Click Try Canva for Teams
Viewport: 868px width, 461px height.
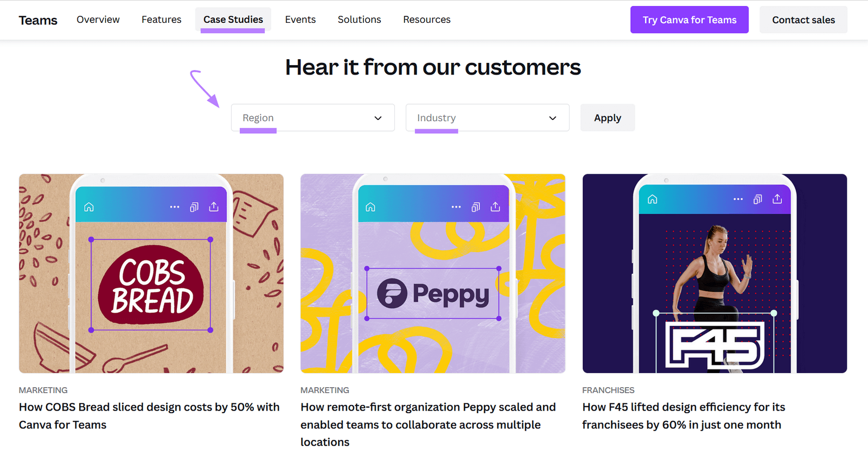pos(689,20)
